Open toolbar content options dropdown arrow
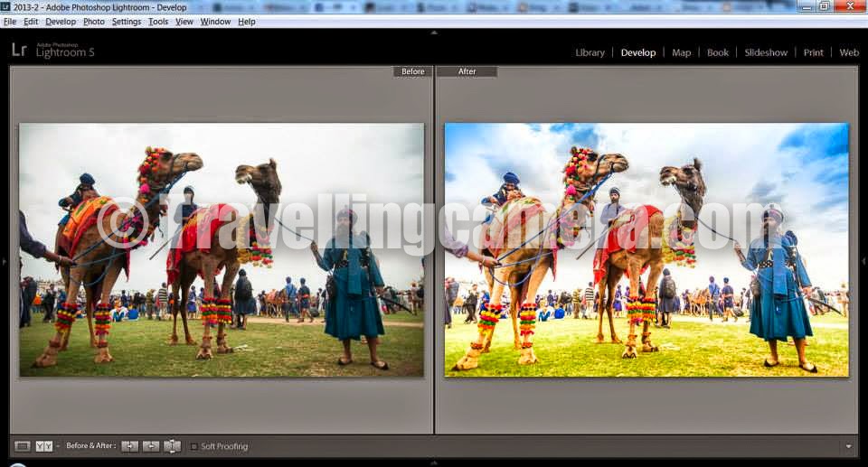Viewport: 868px width, 467px height. 849,446
